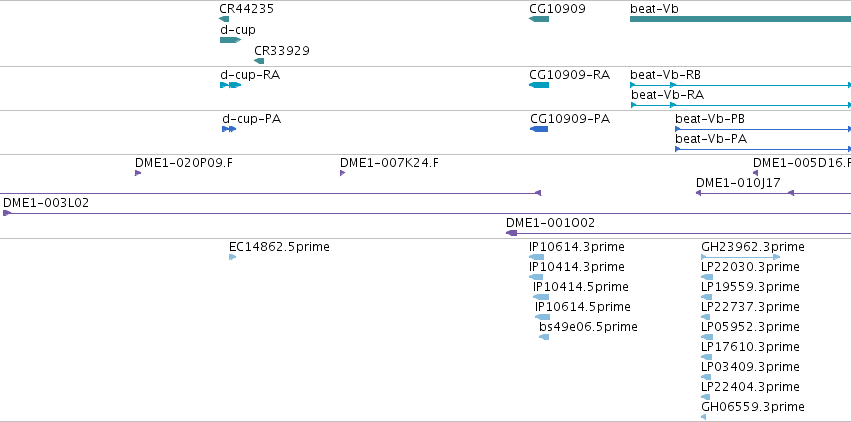851x422 pixels.
Task: Select the CG10909 gene arrow glyph
Action: coord(539,19)
